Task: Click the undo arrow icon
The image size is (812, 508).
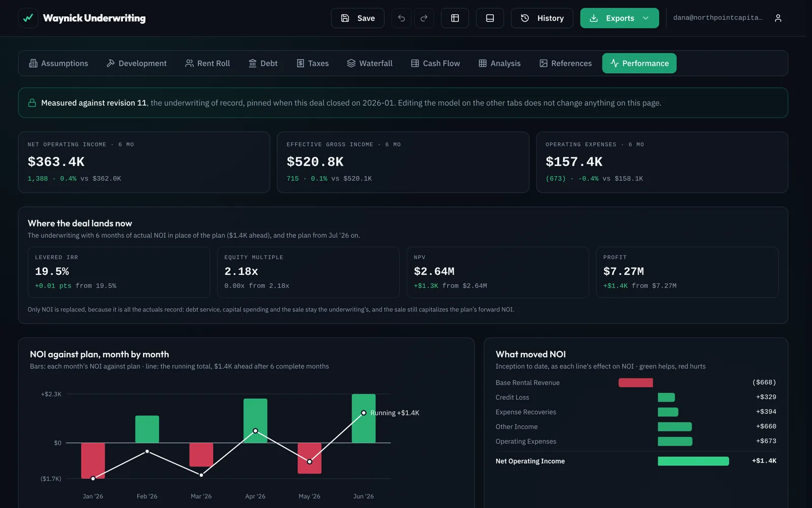Action: pos(401,18)
